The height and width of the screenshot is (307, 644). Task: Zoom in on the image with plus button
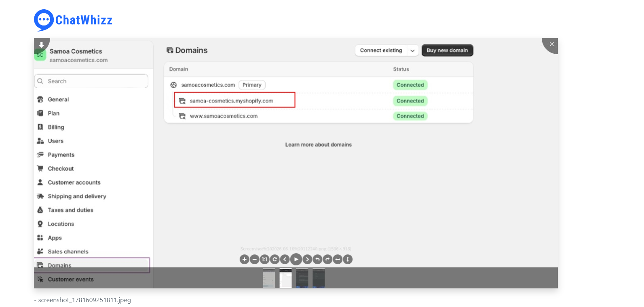(x=244, y=259)
